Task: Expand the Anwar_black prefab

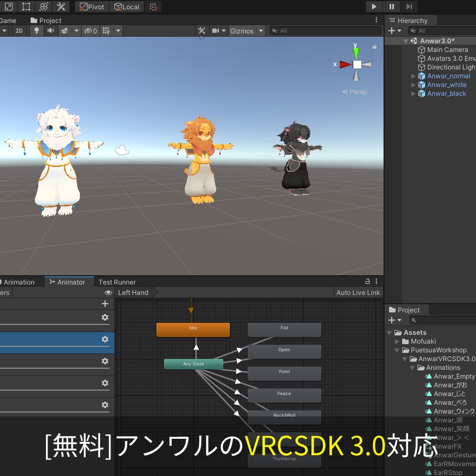Action: point(413,94)
